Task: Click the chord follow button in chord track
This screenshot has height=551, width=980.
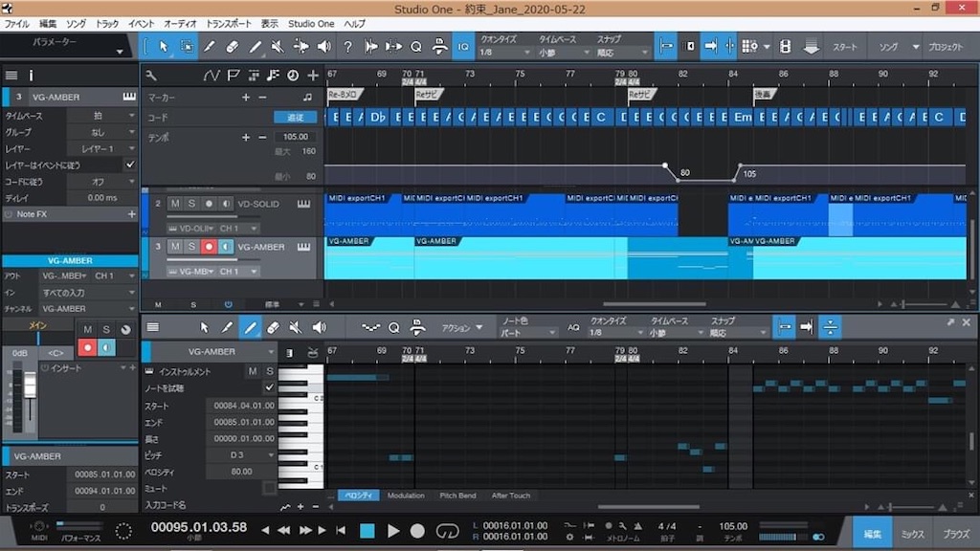Action: click(295, 118)
